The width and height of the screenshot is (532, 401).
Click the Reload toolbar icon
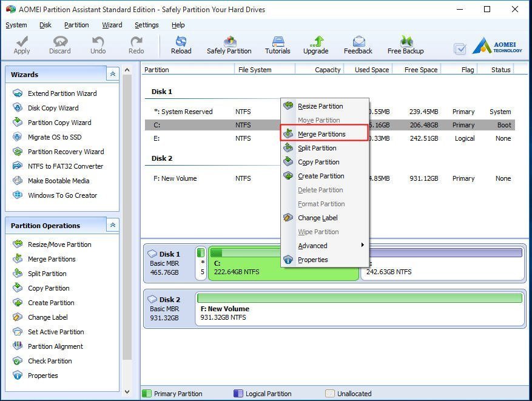tap(181, 44)
